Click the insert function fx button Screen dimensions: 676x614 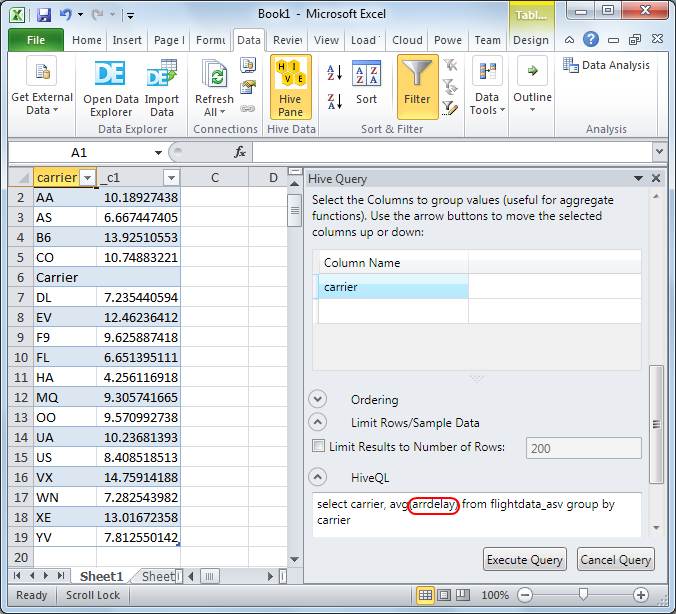point(240,152)
